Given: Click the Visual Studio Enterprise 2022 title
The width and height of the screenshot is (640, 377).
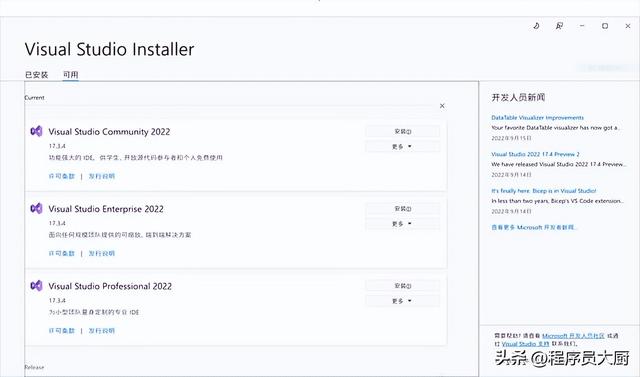Looking at the screenshot, I should click(106, 209).
